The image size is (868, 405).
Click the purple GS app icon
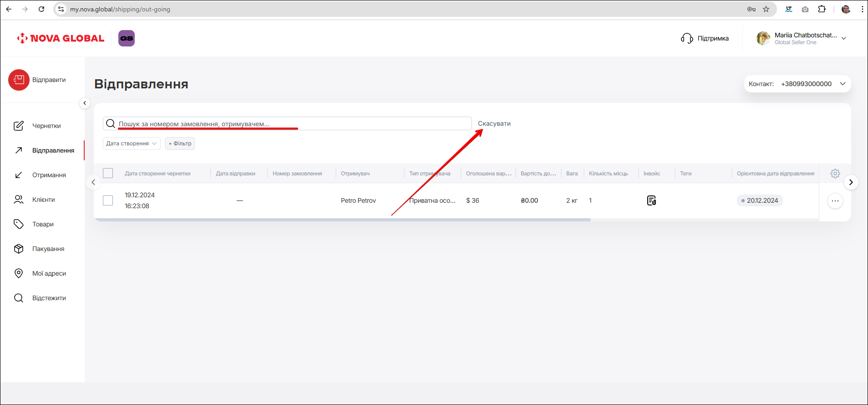click(x=127, y=38)
